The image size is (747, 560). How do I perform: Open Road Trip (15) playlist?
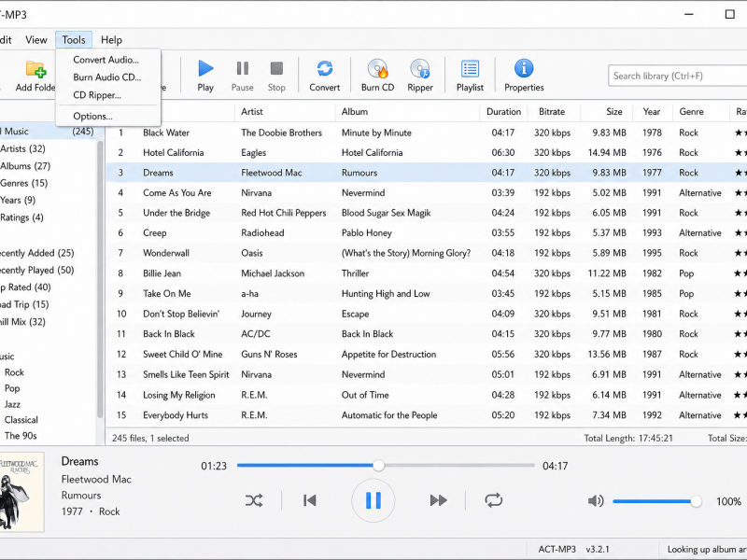(24, 305)
